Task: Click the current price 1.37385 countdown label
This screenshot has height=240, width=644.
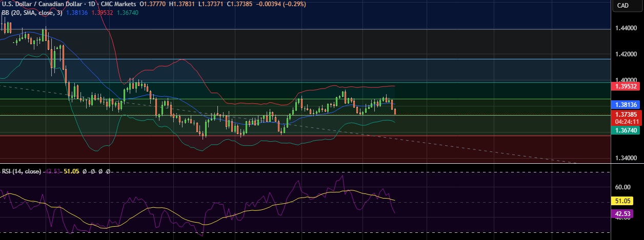Action: pyautogui.click(x=626, y=118)
